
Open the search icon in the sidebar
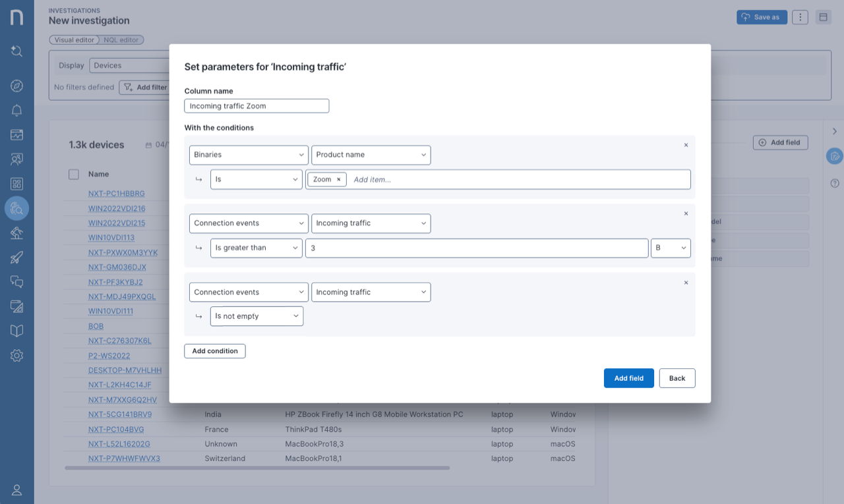coord(16,51)
